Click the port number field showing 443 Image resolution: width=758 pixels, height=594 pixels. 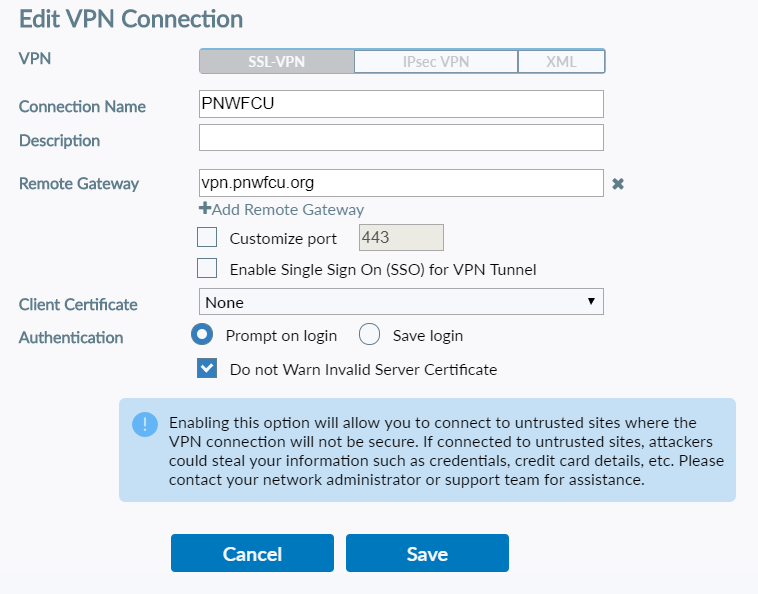[400, 238]
